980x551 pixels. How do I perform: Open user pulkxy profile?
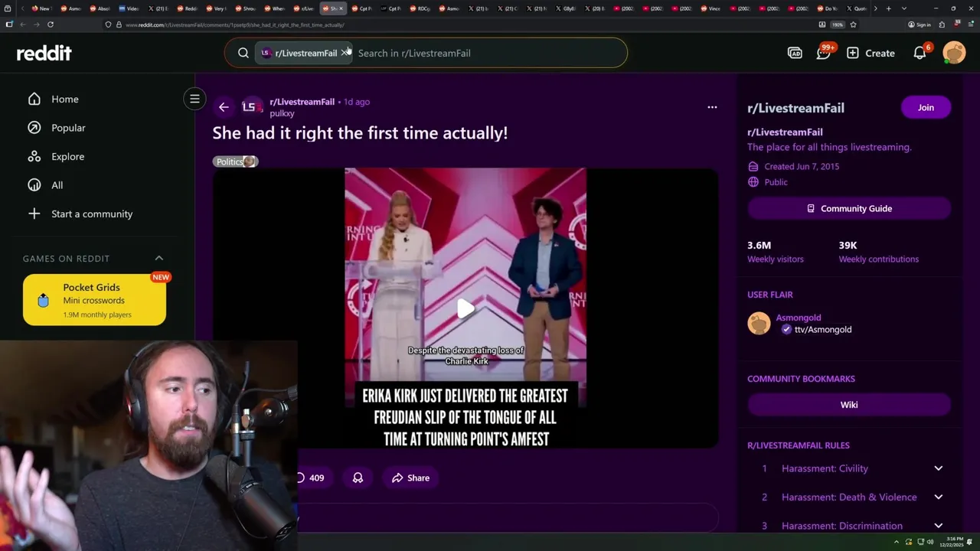(282, 113)
